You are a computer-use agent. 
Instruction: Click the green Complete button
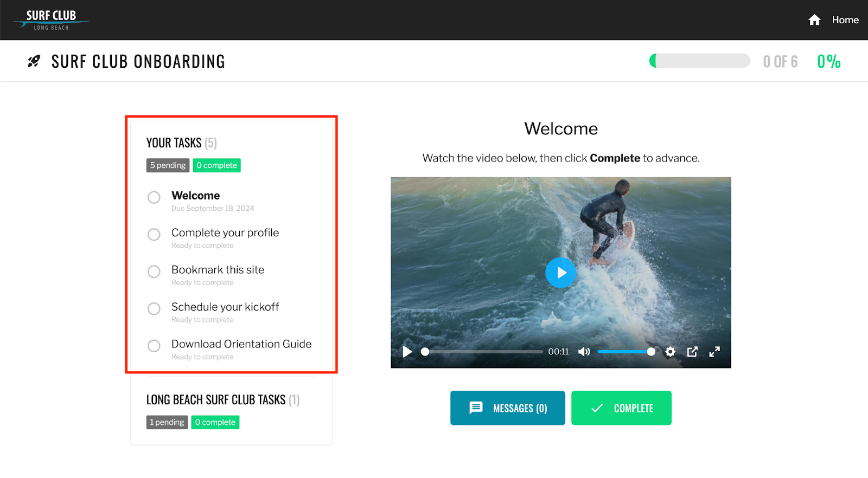click(621, 408)
